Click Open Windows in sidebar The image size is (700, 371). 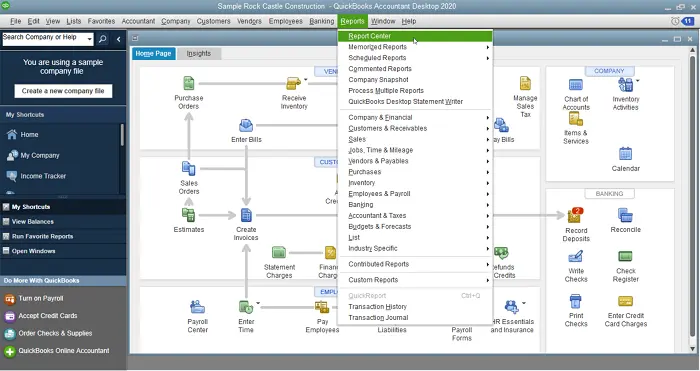[x=33, y=251]
